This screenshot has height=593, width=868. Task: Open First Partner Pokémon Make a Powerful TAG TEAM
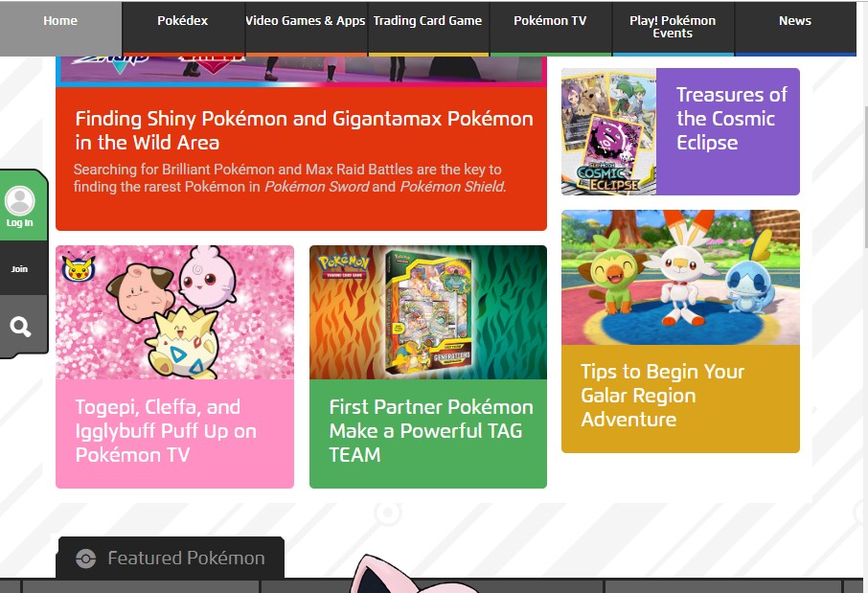(x=431, y=431)
